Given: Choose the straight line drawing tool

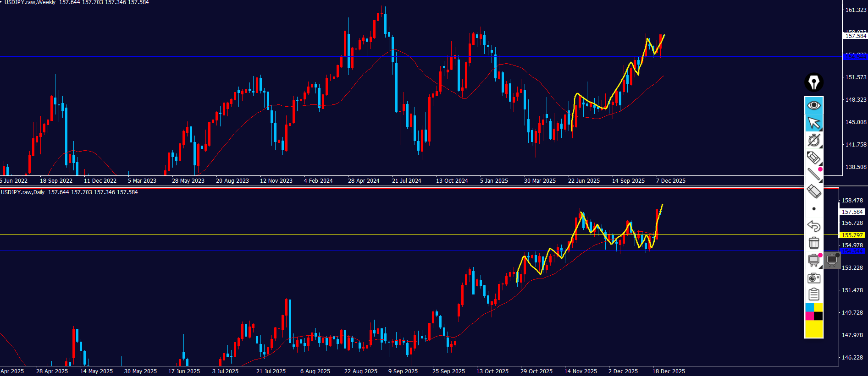Looking at the screenshot, I should pyautogui.click(x=814, y=174).
